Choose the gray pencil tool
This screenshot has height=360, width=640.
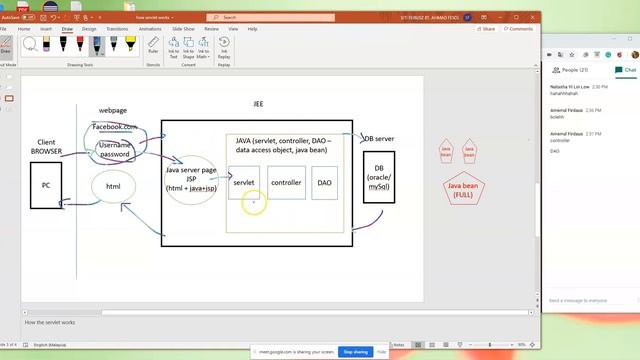click(x=113, y=44)
